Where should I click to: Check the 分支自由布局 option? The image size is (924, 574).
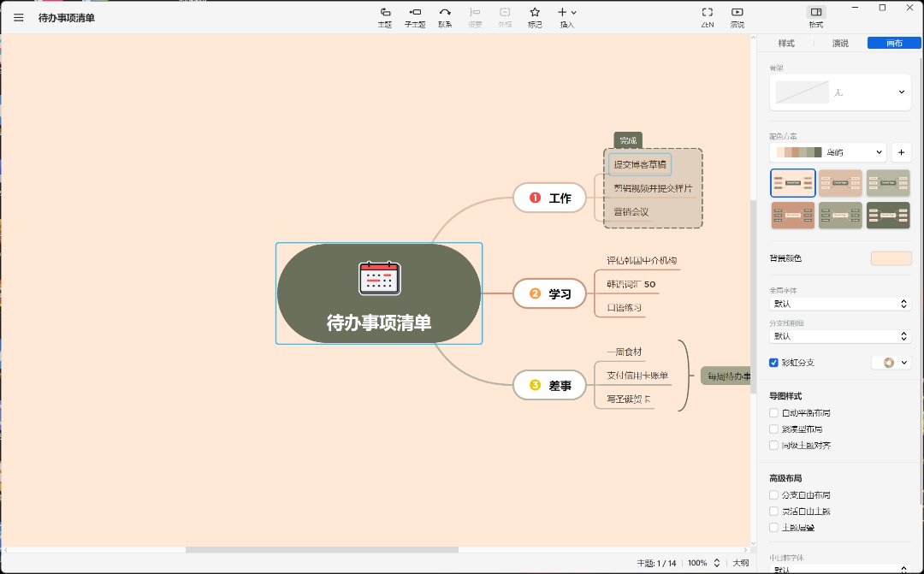pyautogui.click(x=774, y=495)
